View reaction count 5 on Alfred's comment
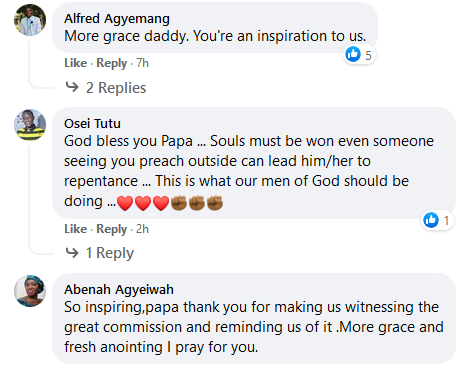 (x=368, y=55)
